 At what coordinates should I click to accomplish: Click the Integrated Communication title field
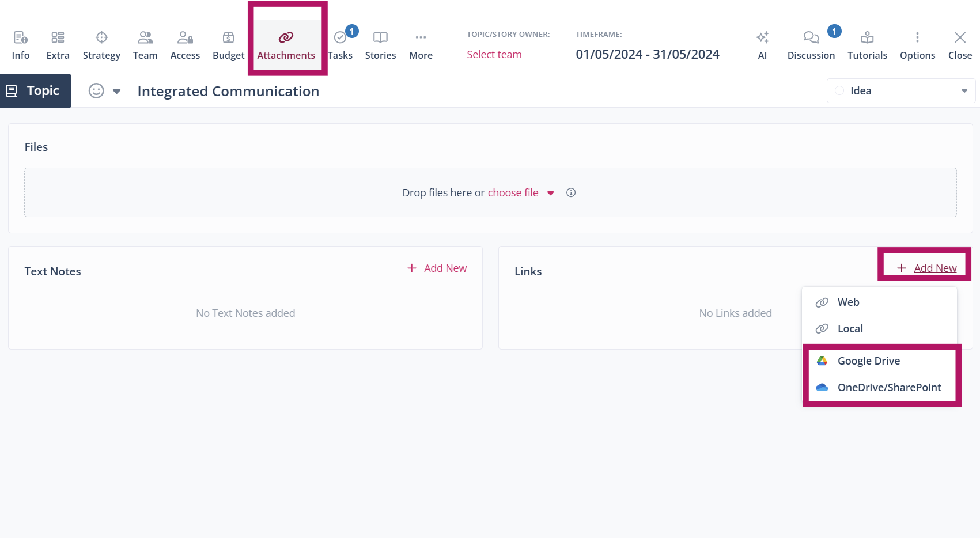(228, 92)
